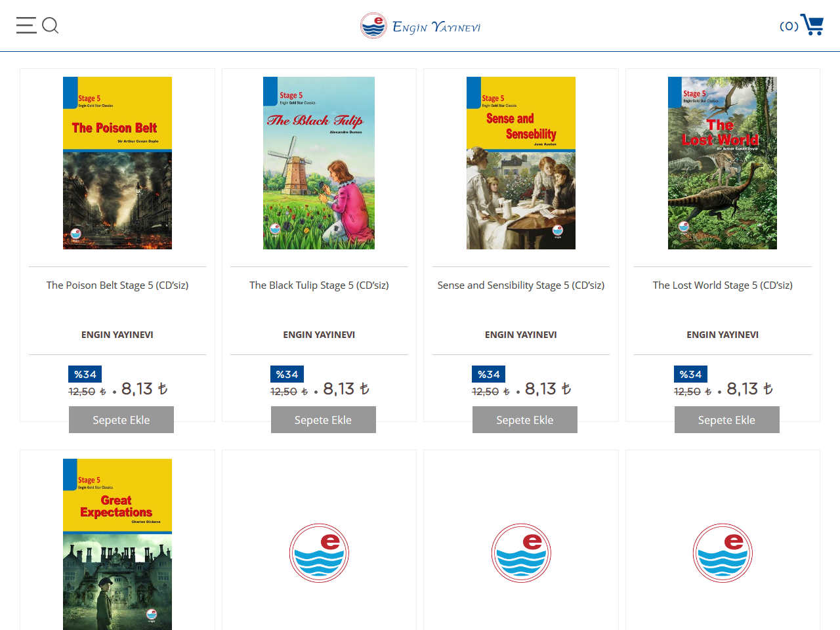Click the 8,13 ₺ price of The Black Tulip
The width and height of the screenshot is (840, 630).
tap(346, 389)
